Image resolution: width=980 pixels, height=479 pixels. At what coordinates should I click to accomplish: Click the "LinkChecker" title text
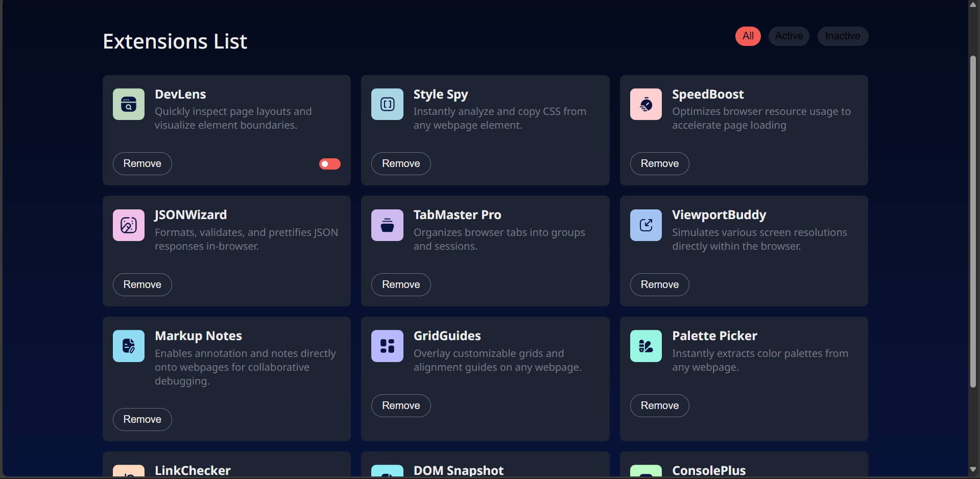coord(193,470)
